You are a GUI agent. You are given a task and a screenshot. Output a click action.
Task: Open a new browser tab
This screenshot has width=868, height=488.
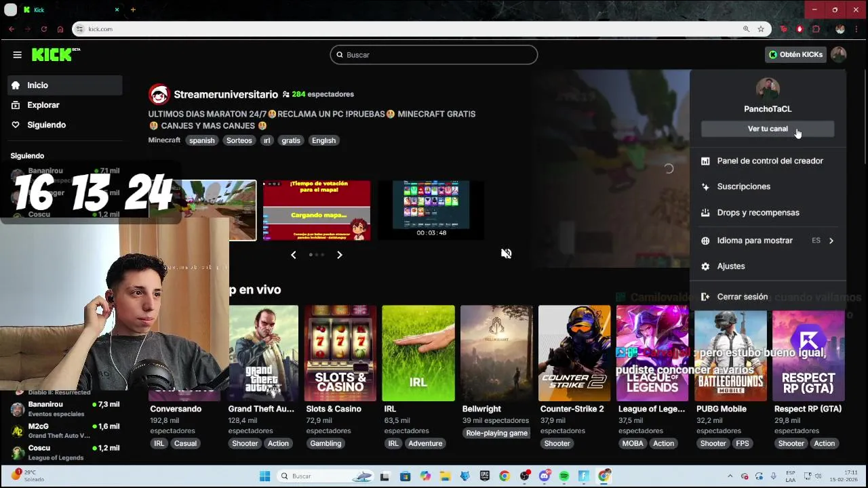pyautogui.click(x=133, y=9)
